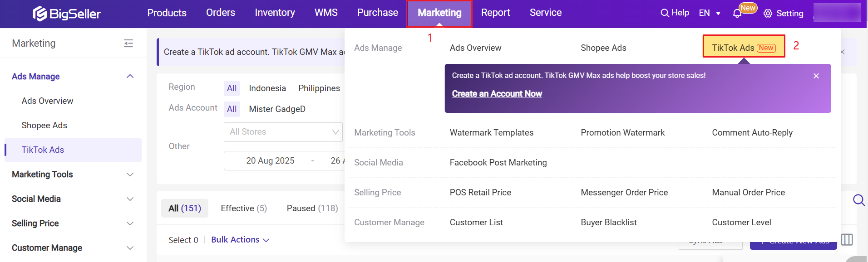Open the Bulk Actions dropdown
Screen dimensions: 868x262
(240, 240)
